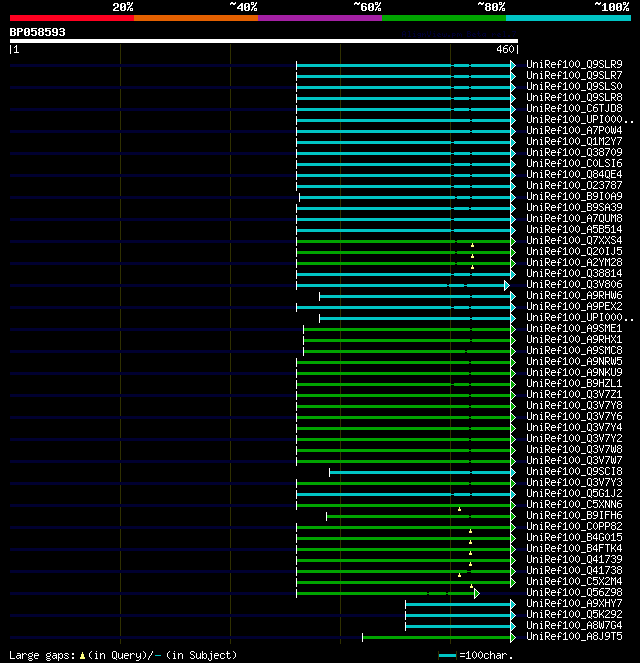Select the UniRef100_A9PEX2 label

click(x=574, y=306)
